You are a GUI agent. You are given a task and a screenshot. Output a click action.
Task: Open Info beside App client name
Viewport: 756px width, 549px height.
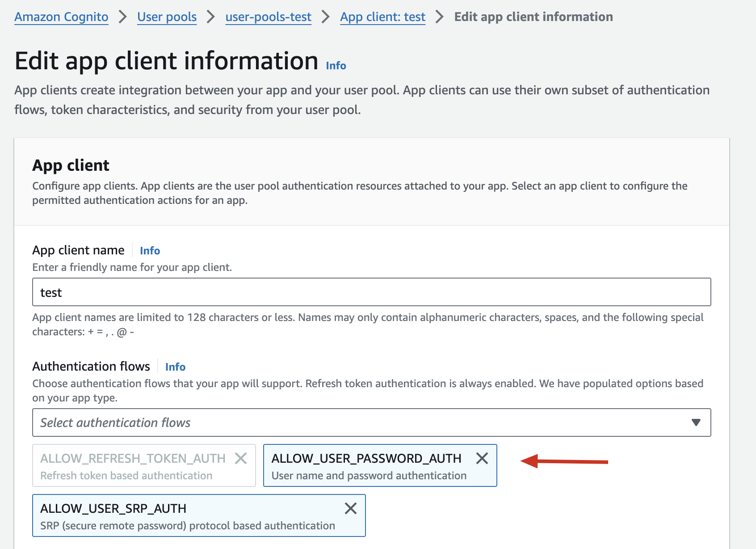[150, 251]
